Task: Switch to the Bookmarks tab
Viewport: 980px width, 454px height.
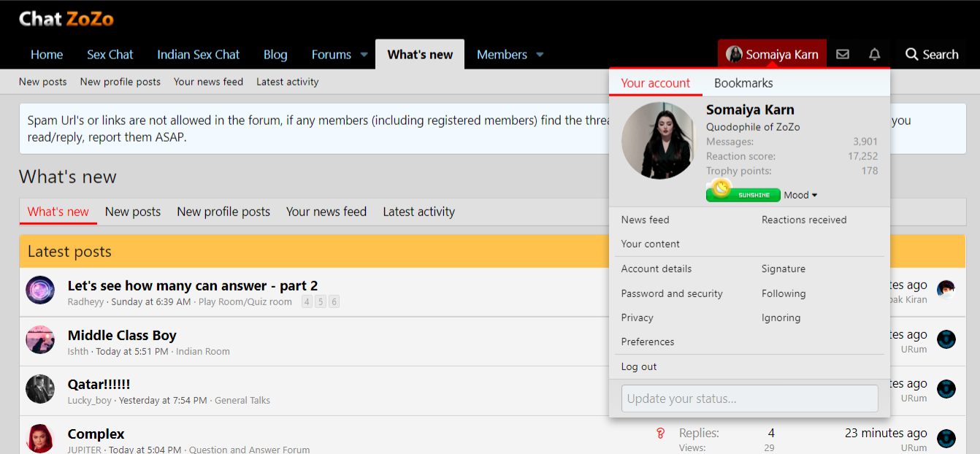Action: (x=743, y=83)
